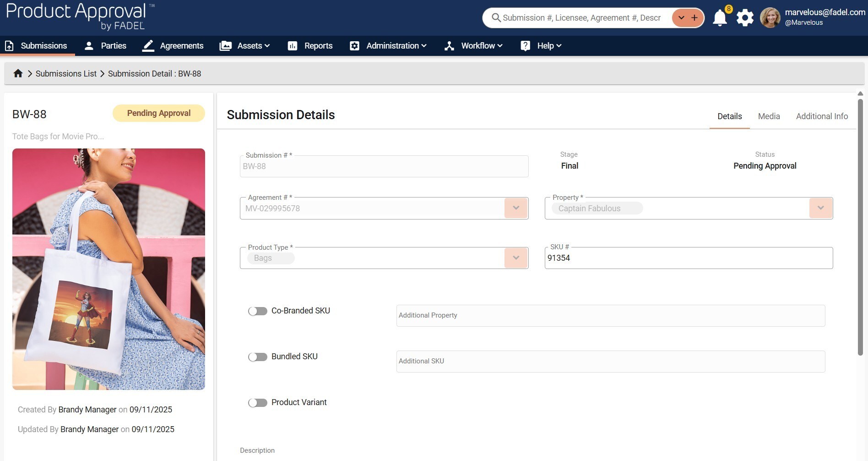This screenshot has height=461, width=868.
Task: Switch to the Media tab
Action: 769,116
